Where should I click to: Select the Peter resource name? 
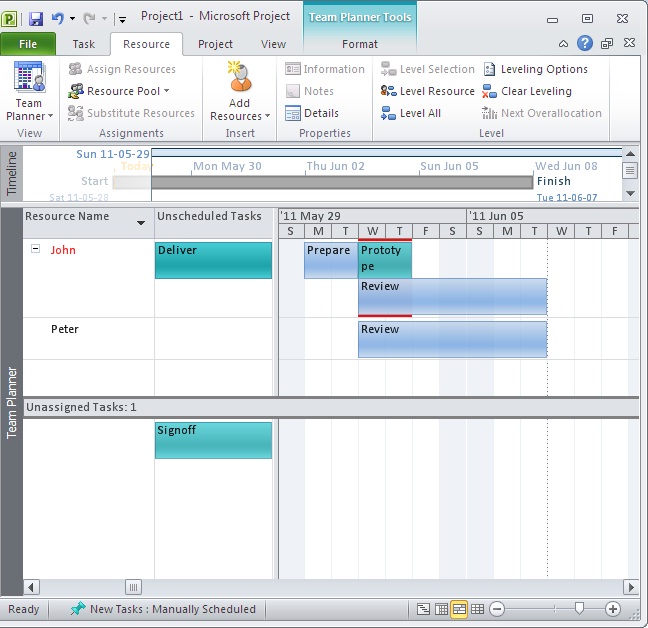[65, 329]
